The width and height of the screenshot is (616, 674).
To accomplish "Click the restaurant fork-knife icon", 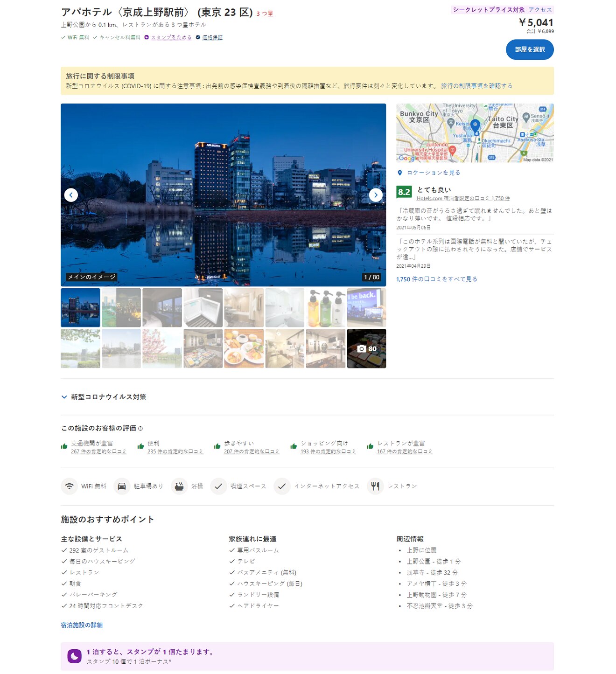I will coord(375,486).
